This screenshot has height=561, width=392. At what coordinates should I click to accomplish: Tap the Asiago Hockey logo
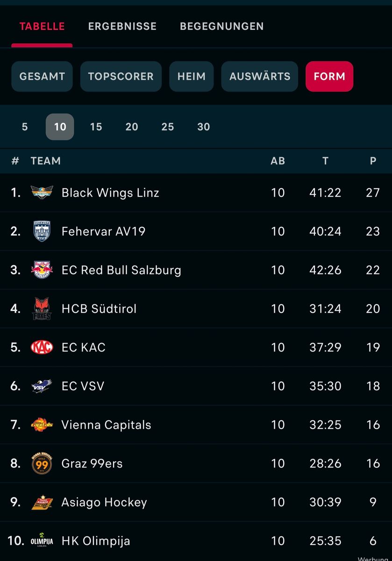pos(42,502)
